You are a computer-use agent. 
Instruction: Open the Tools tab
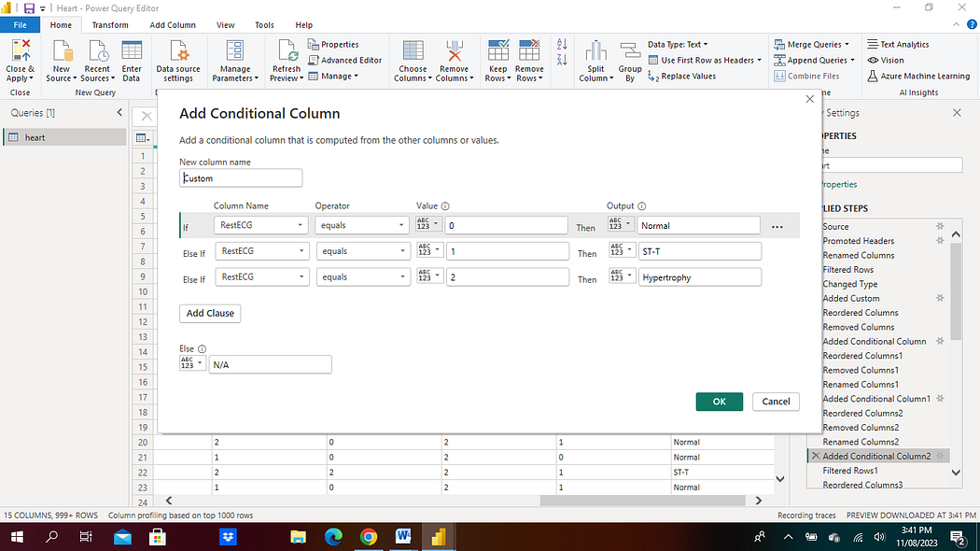[264, 25]
